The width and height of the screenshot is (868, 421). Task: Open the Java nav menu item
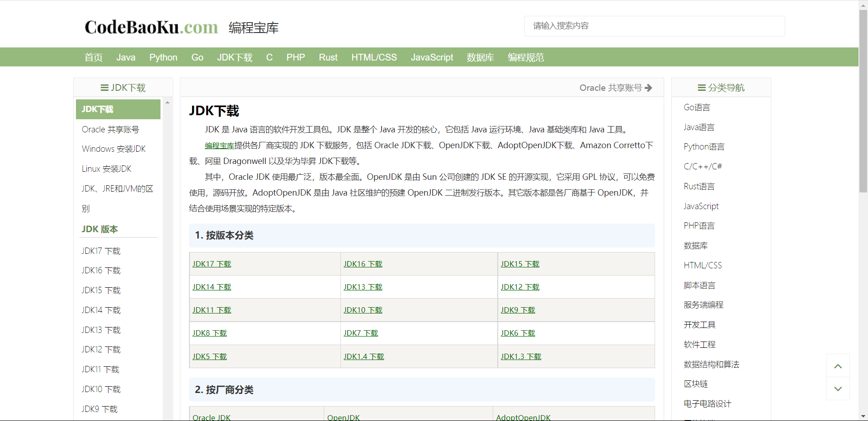pos(126,57)
